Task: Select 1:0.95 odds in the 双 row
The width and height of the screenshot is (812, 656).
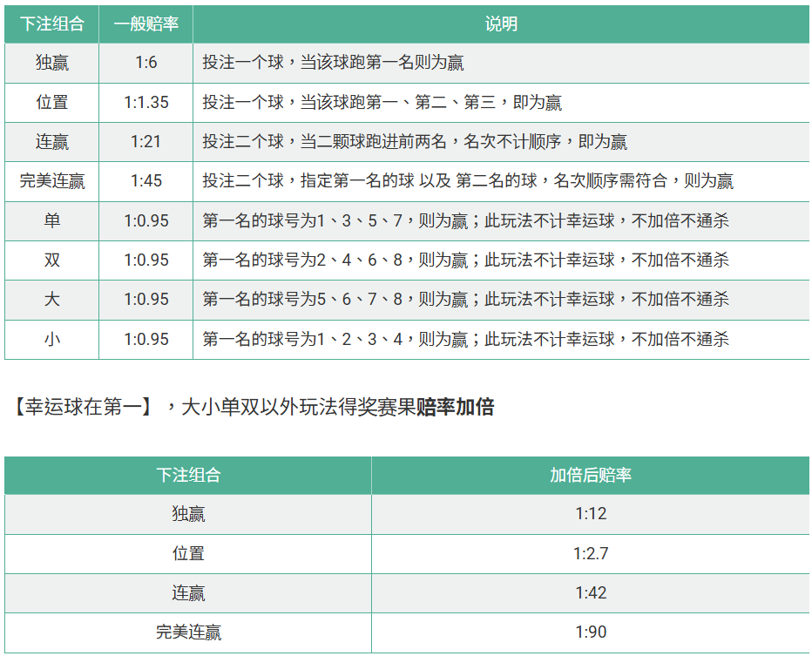Action: pyautogui.click(x=146, y=260)
